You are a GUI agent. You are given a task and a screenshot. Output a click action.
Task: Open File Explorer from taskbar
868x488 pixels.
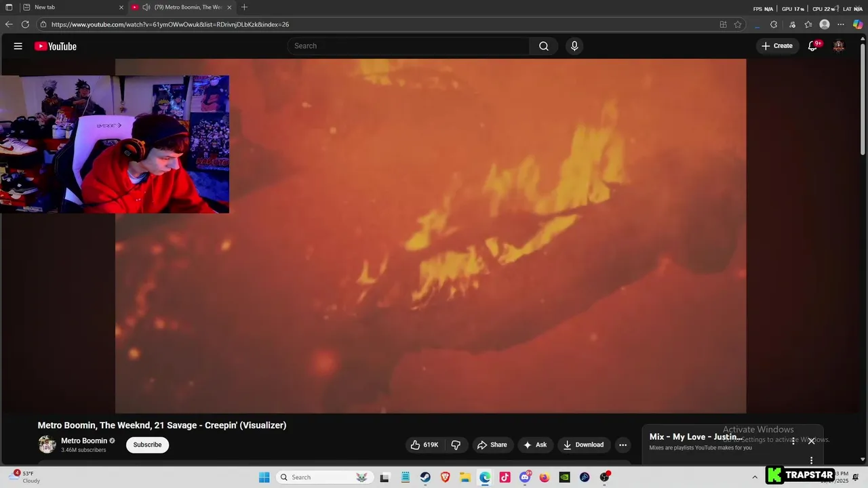pos(465,477)
